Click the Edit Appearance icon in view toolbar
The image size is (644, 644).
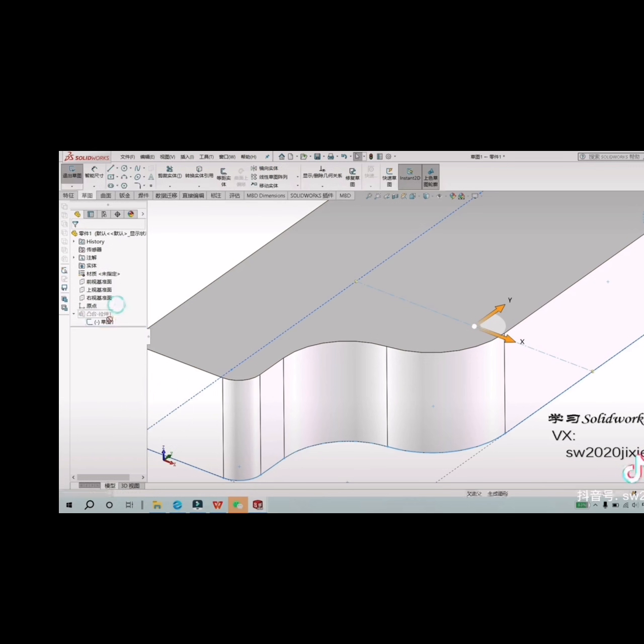click(453, 196)
